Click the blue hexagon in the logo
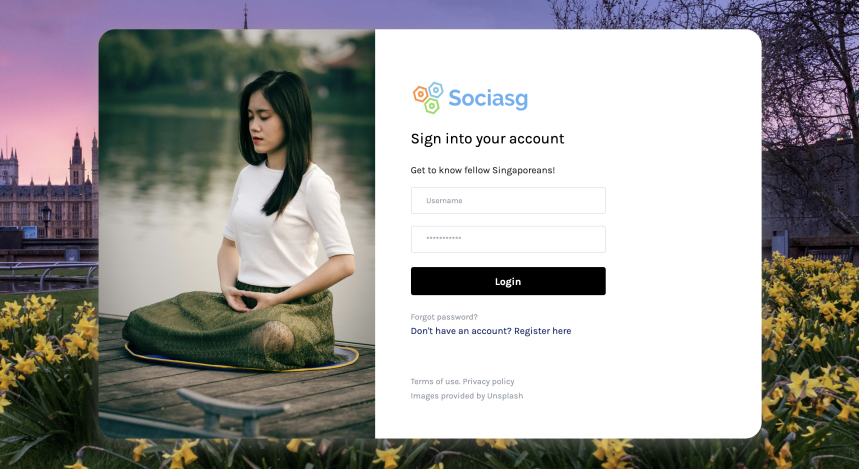The height and width of the screenshot is (469, 859). click(436, 89)
